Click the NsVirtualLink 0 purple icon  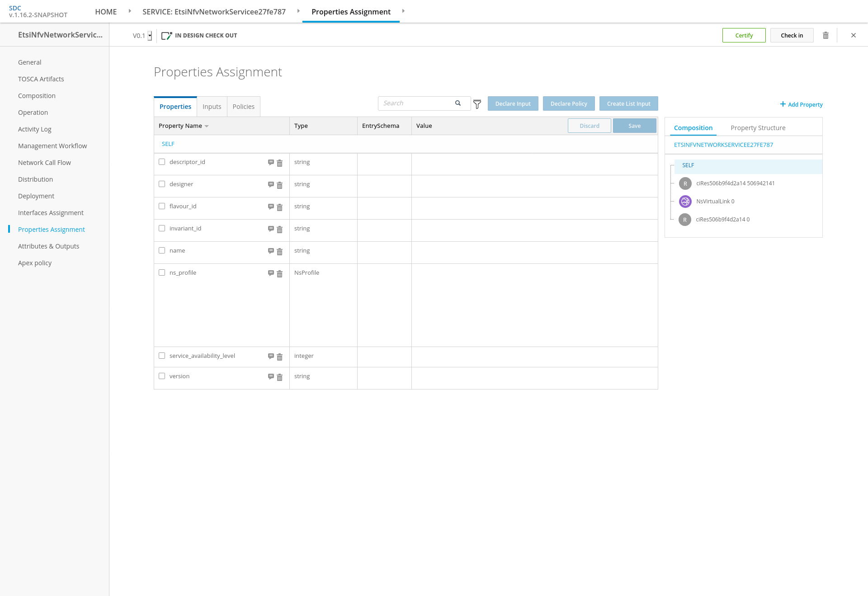pyautogui.click(x=685, y=202)
